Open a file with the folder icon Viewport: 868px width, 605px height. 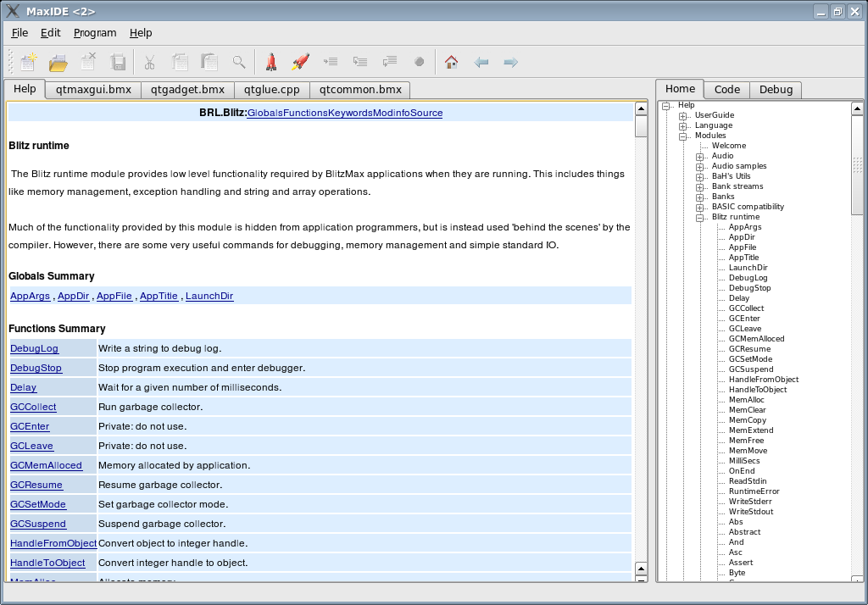click(58, 62)
